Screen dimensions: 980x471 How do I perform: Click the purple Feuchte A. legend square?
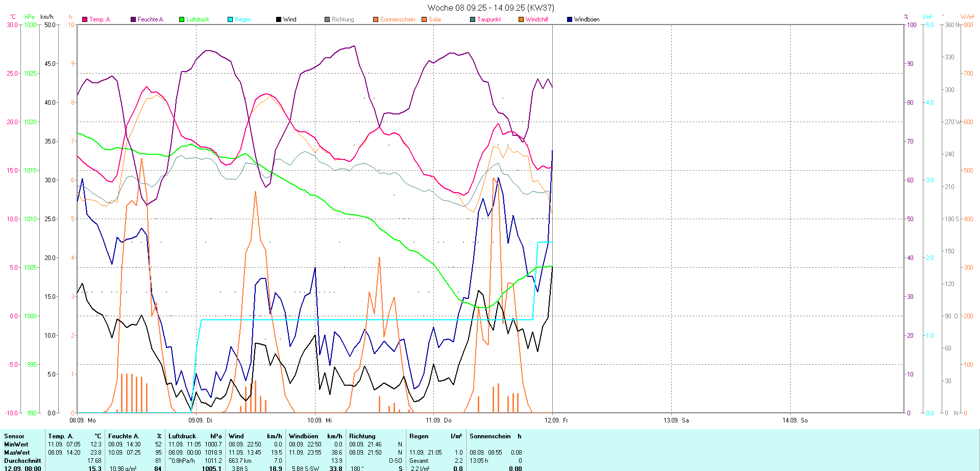click(x=133, y=19)
